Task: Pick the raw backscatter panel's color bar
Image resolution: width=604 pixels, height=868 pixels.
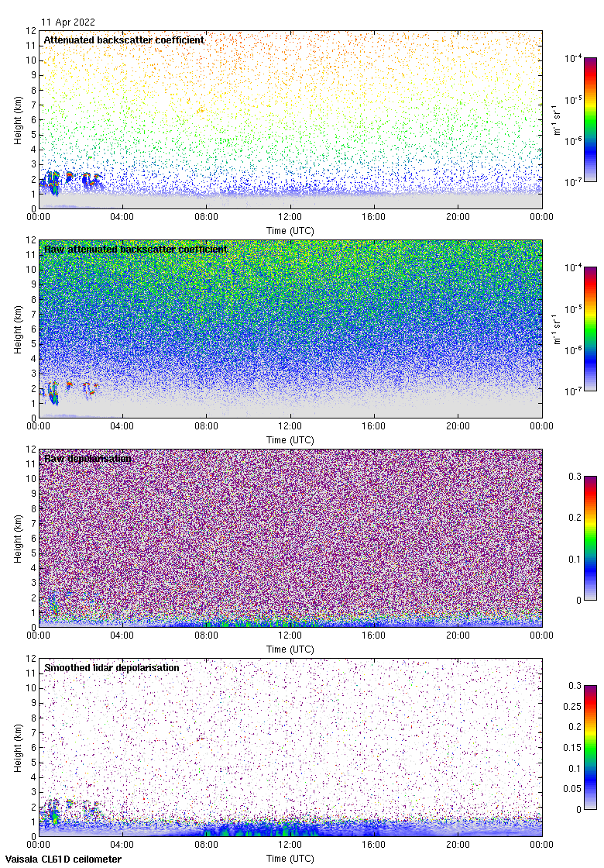Action: tap(590, 329)
